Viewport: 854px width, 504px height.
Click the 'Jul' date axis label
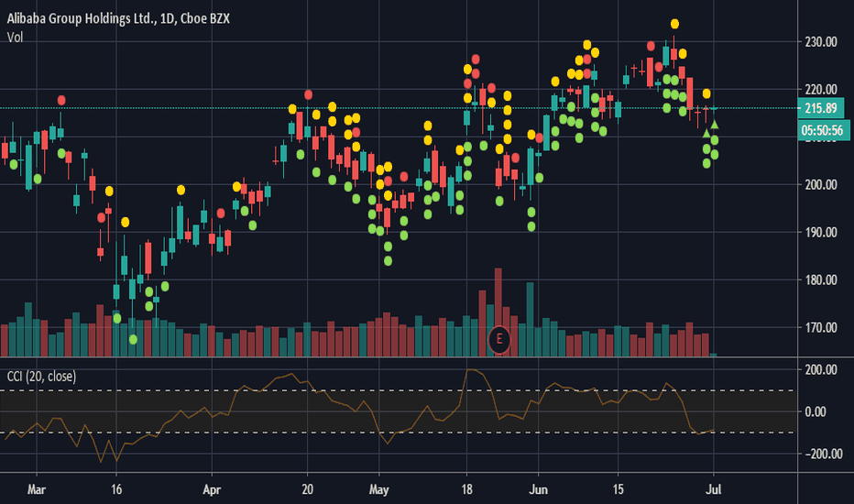[x=714, y=489]
